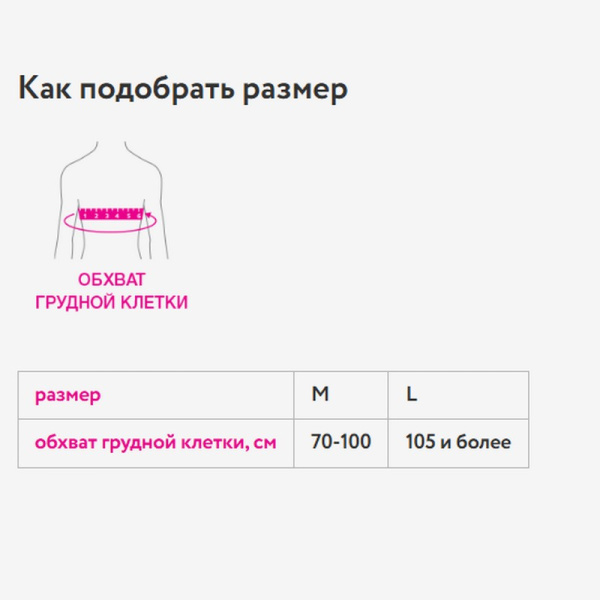The width and height of the screenshot is (600, 600).
Task: Click the 'обхват грудной клетки, см' row label
Action: coord(156,443)
